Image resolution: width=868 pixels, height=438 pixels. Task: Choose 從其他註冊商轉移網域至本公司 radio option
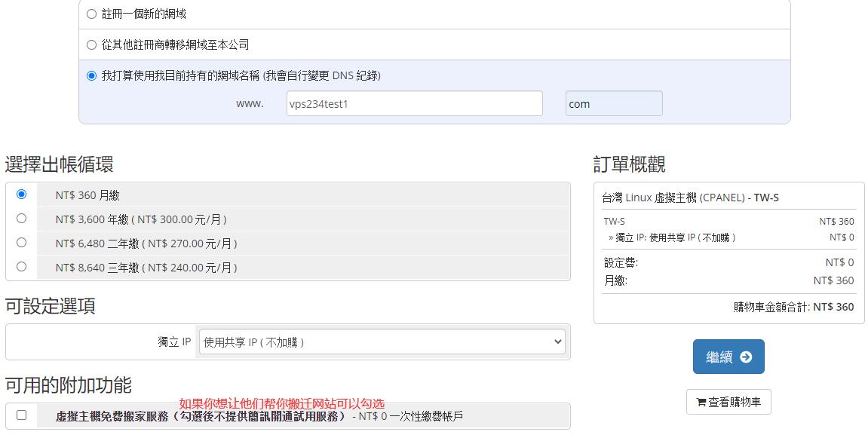point(92,44)
